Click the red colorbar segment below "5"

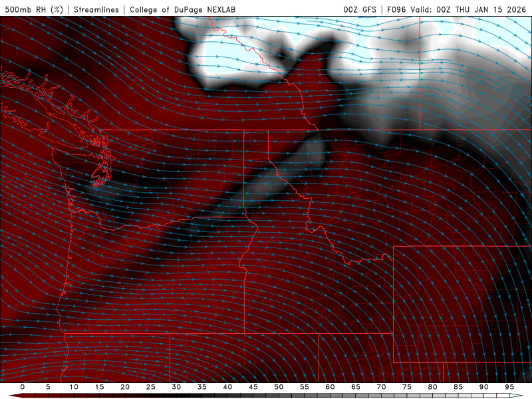click(52, 396)
